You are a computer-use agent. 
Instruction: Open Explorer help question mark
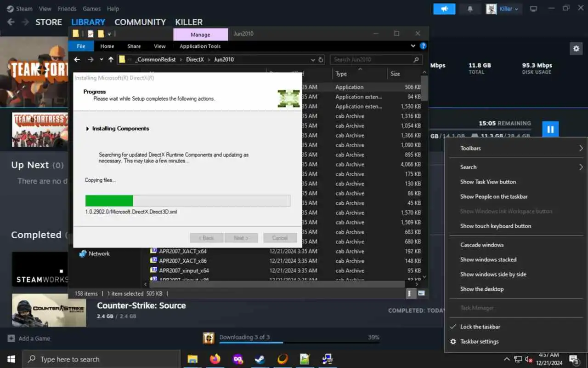[423, 46]
